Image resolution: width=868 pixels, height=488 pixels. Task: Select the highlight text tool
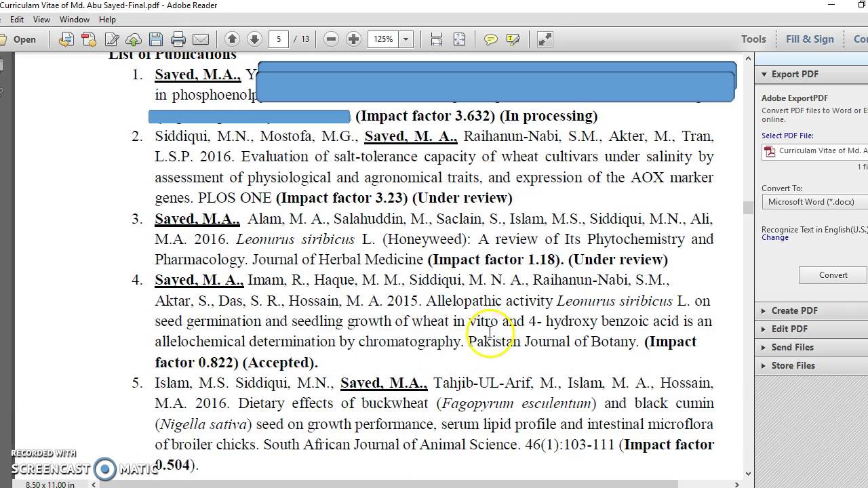513,39
